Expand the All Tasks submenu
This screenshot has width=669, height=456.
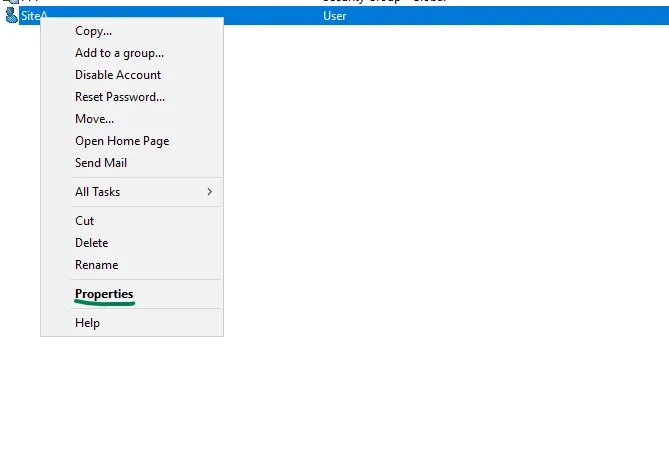point(132,192)
